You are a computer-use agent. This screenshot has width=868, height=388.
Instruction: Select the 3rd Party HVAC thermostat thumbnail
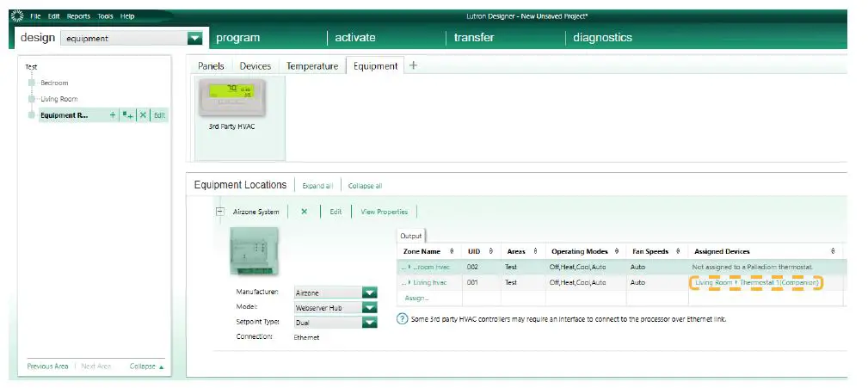point(232,99)
